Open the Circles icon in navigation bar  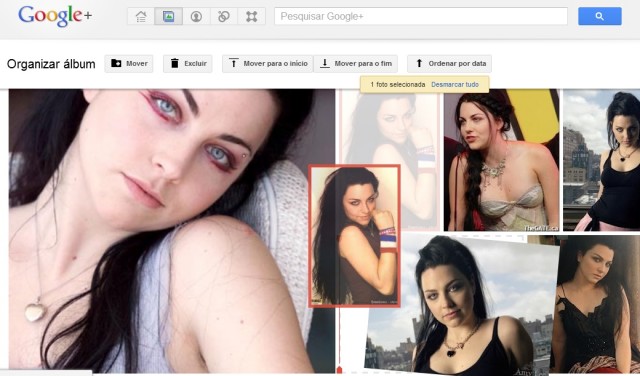click(x=224, y=16)
